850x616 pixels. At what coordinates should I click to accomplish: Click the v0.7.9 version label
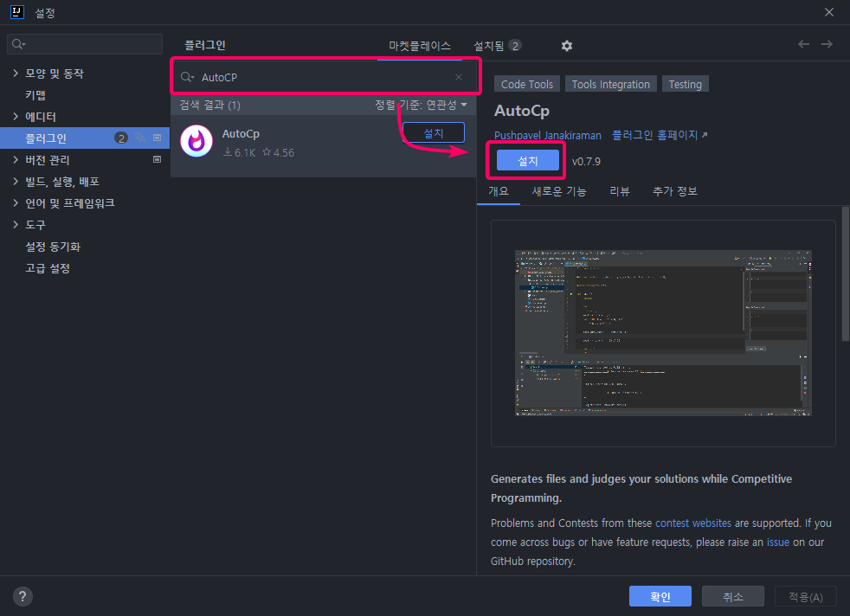(586, 161)
